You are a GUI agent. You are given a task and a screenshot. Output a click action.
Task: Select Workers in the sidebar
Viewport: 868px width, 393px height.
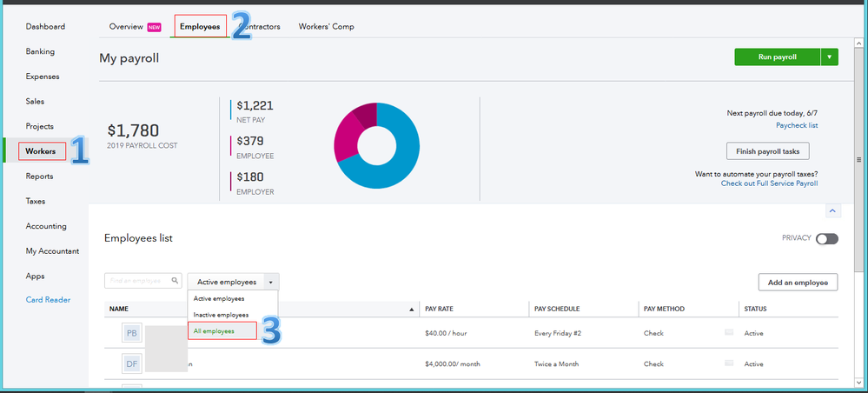[41, 151]
